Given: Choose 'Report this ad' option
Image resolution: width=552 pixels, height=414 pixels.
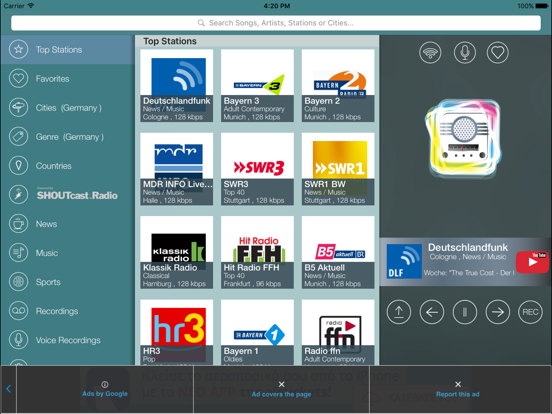Looking at the screenshot, I should coord(458,389).
